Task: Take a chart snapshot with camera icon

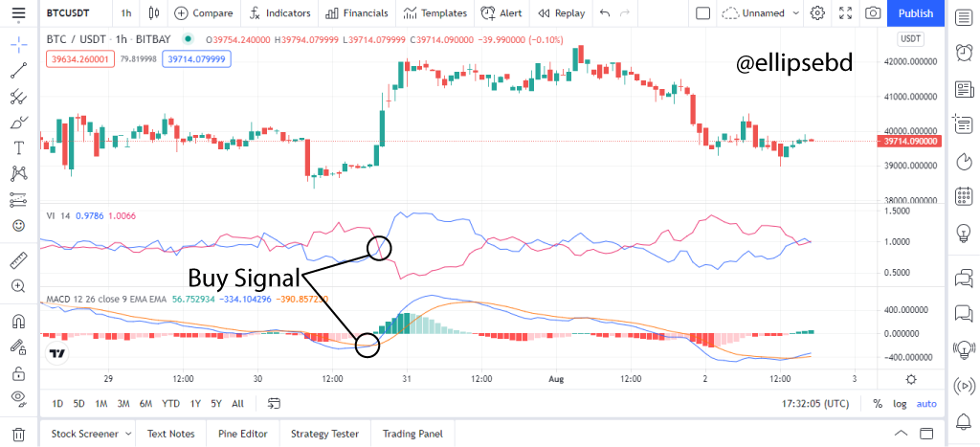Action: [872, 13]
